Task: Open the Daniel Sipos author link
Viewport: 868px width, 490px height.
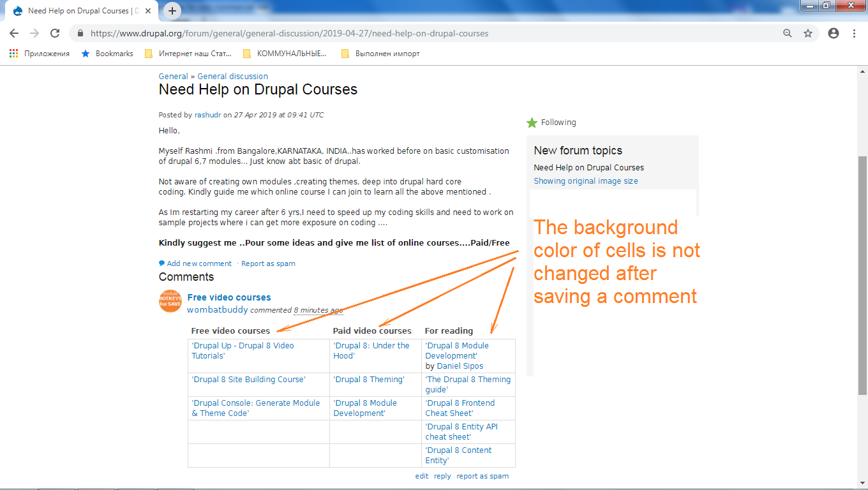Action: pyautogui.click(x=460, y=366)
